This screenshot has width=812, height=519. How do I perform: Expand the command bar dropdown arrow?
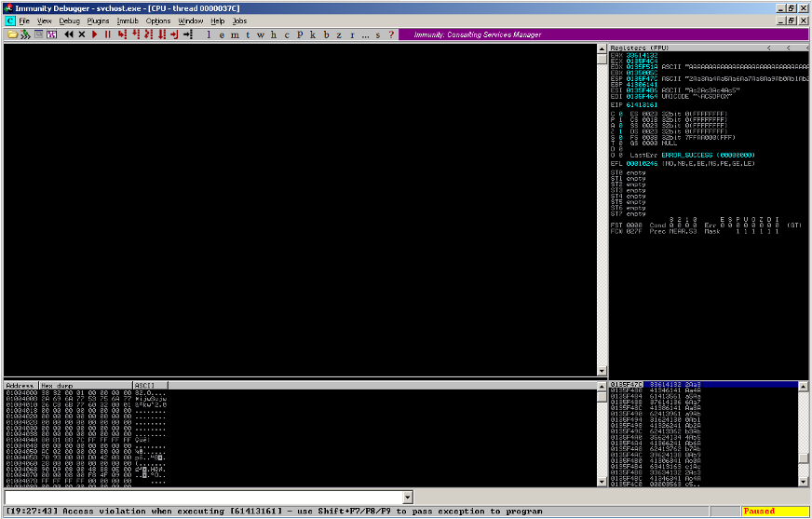point(405,498)
